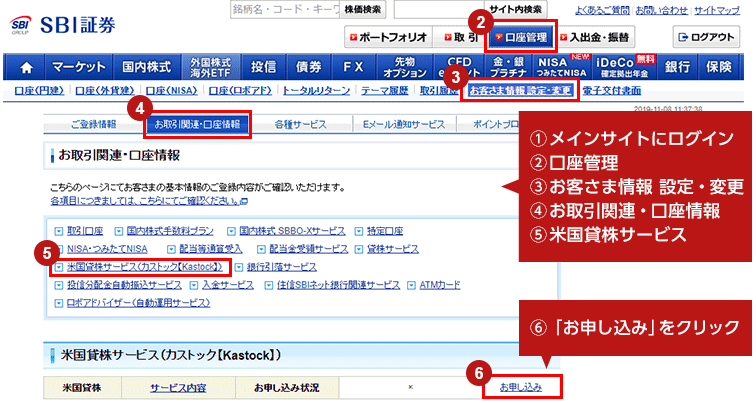Jump to ロボアドバイザー(自動運用サービス) link

pyautogui.click(x=138, y=303)
